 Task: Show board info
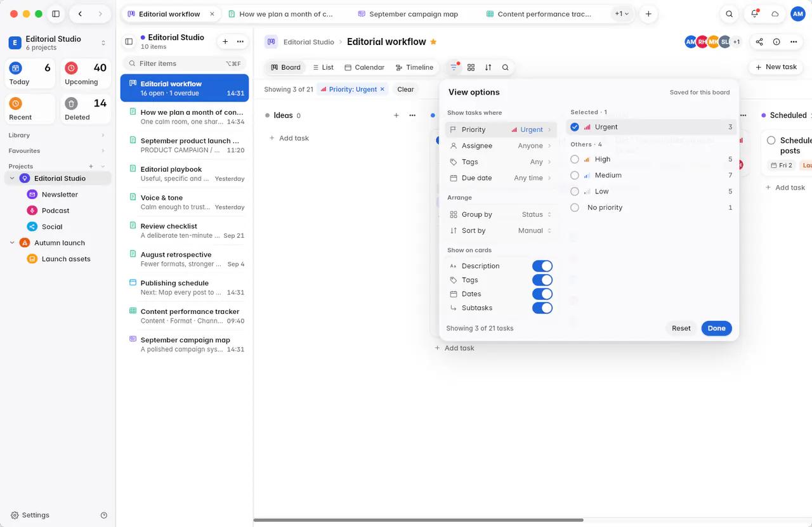[776, 42]
